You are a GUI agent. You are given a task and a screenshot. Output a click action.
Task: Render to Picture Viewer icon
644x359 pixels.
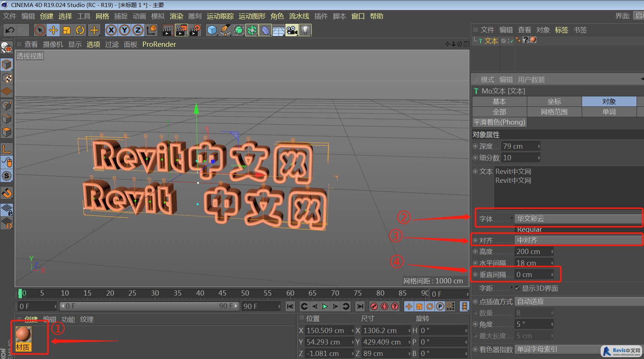181,30
